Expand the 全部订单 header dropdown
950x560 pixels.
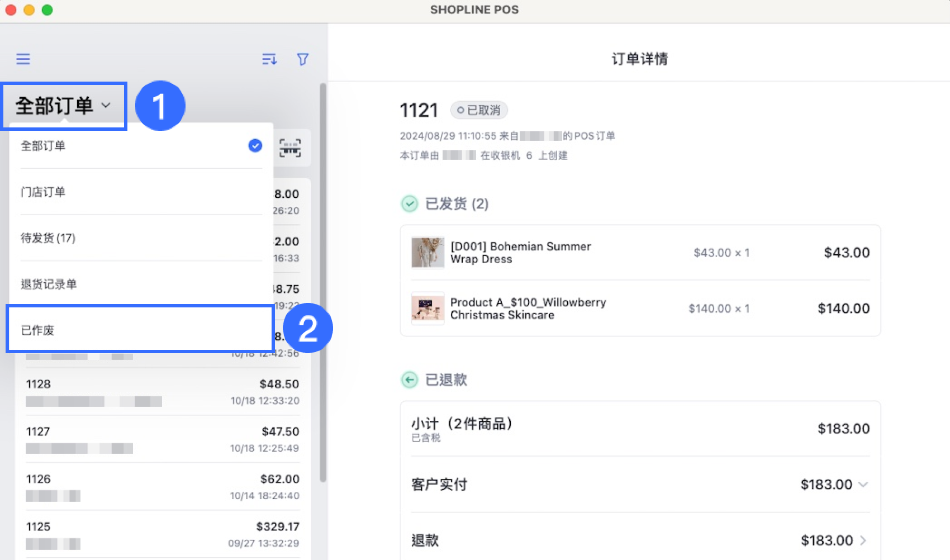click(64, 106)
